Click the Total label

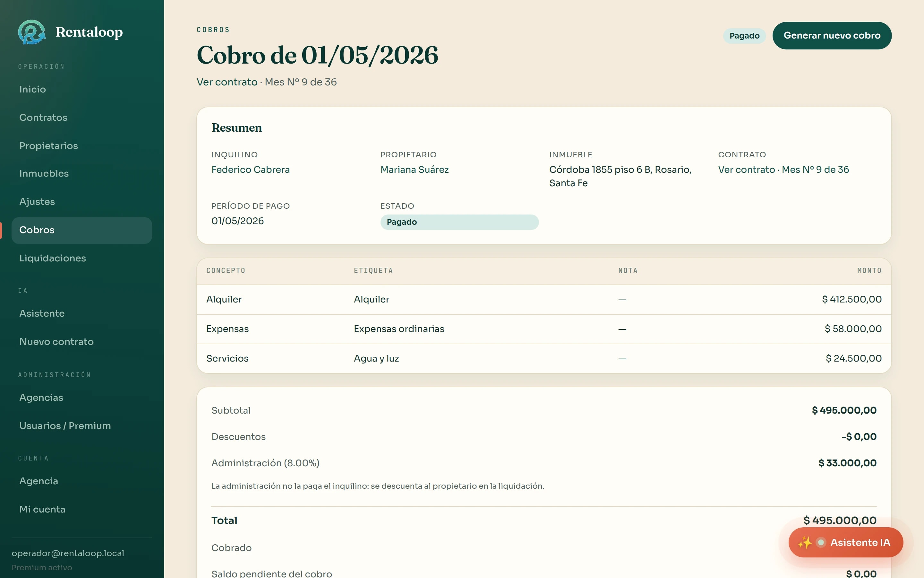tap(224, 521)
